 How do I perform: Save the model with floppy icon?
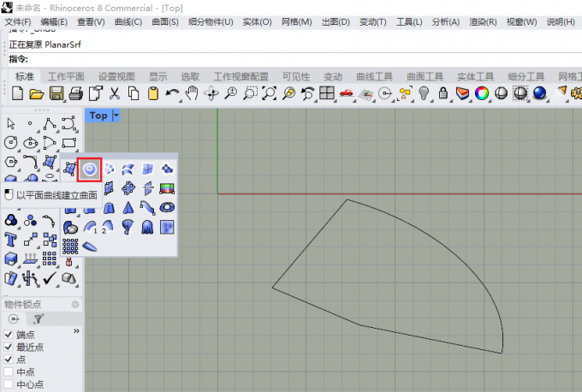56,93
